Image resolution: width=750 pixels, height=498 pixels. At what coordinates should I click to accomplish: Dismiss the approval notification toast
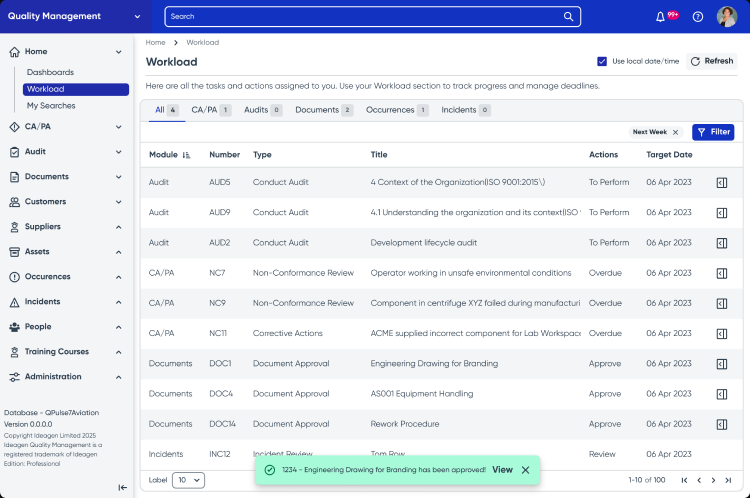(x=525, y=470)
